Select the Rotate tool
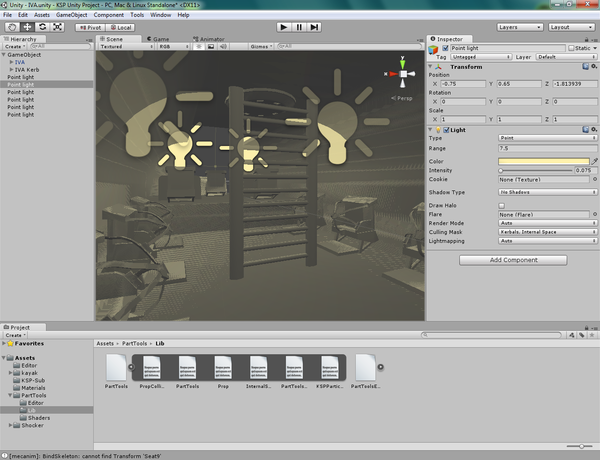Screen dimensions: 600x460 [43, 27]
